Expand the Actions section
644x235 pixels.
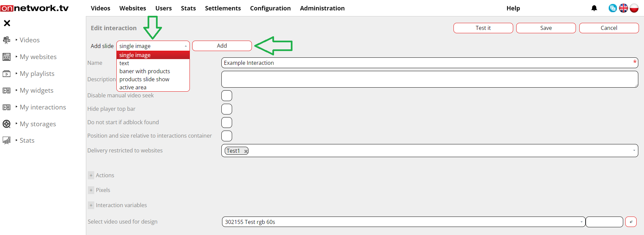(91, 175)
